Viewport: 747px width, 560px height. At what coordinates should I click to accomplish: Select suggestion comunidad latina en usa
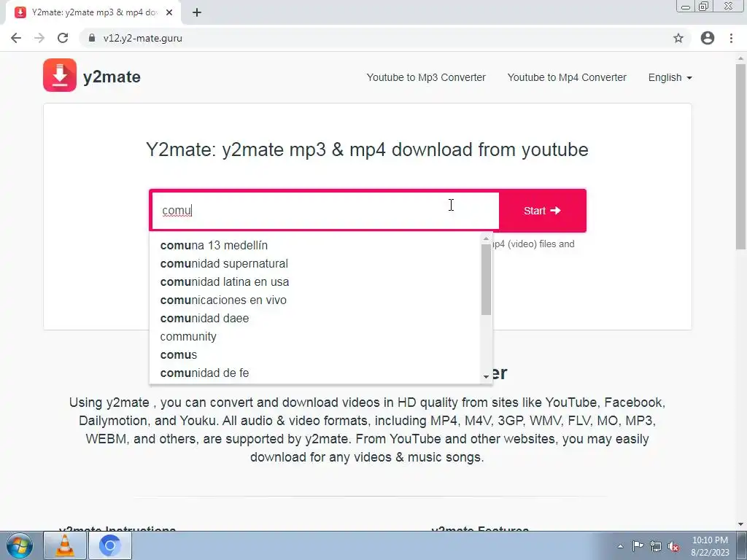coord(314,282)
